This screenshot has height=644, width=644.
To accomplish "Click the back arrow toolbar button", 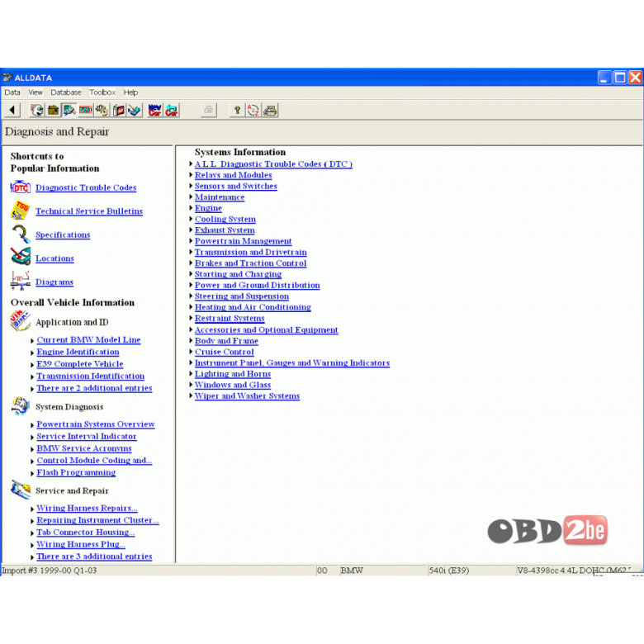I will (x=12, y=110).
